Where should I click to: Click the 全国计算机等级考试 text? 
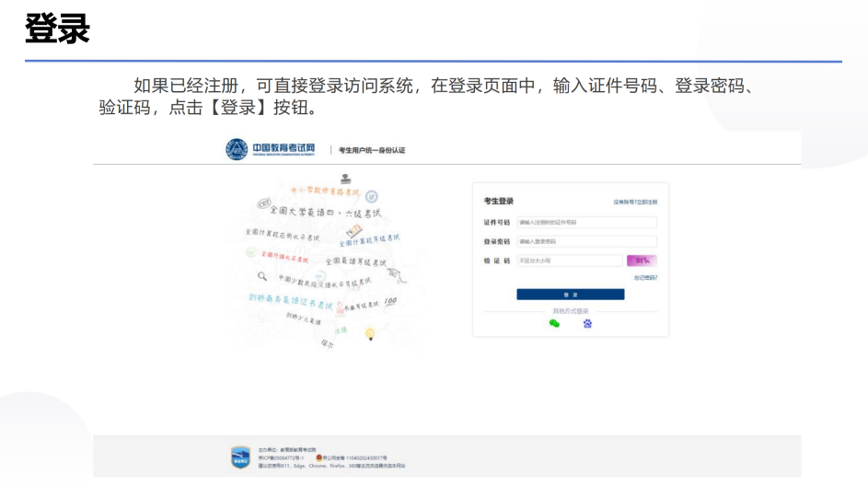click(x=369, y=240)
